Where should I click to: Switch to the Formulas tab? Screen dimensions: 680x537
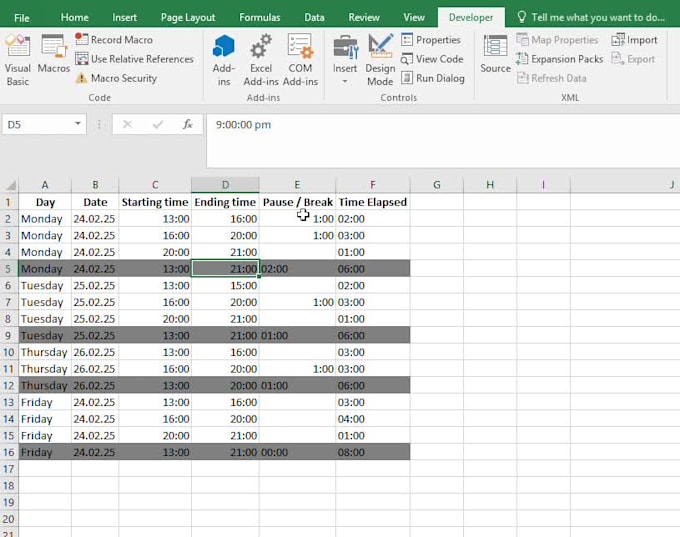[260, 18]
